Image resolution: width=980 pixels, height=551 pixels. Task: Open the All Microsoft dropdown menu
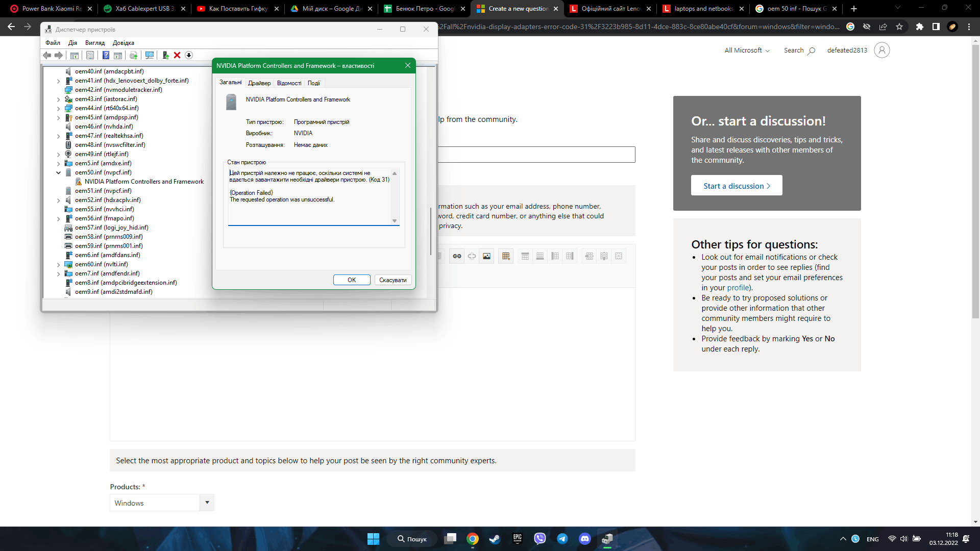pyautogui.click(x=747, y=50)
